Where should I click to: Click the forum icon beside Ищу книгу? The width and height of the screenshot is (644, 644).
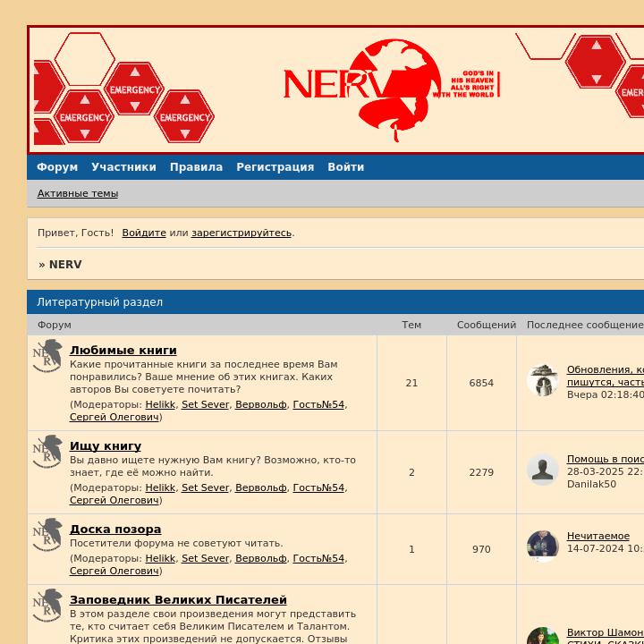(x=47, y=452)
